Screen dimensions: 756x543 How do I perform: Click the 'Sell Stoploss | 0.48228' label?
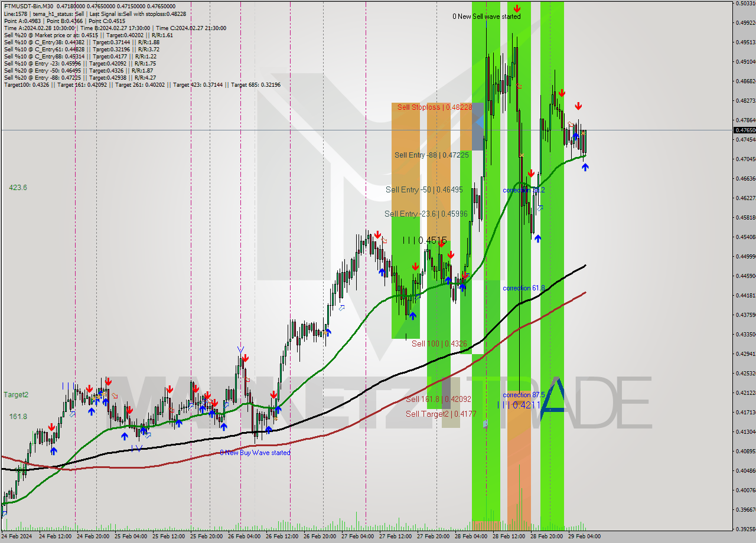tap(435, 107)
